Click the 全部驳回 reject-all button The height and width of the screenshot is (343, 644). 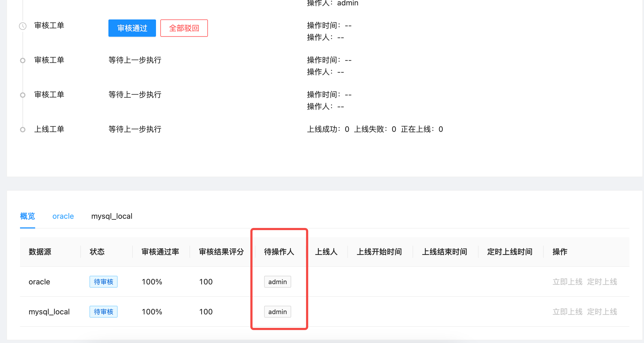(x=184, y=28)
